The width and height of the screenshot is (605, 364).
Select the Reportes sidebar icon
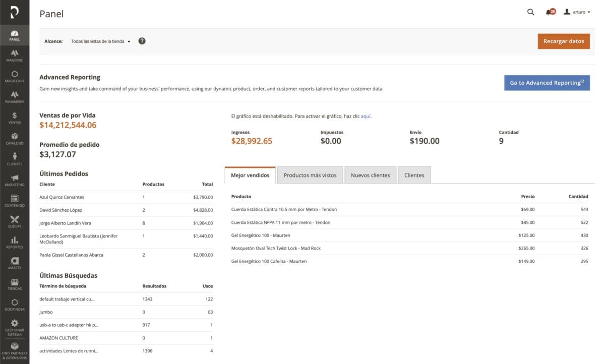15,242
